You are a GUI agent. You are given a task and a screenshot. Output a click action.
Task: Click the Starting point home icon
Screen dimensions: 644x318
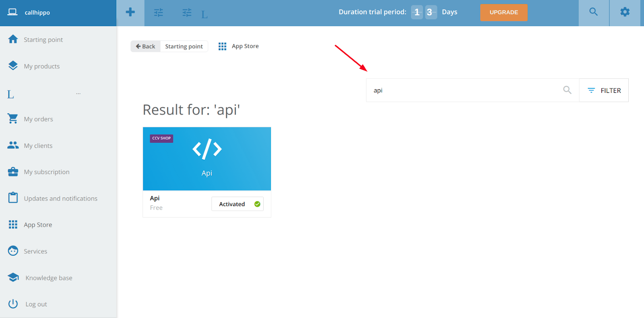13,39
